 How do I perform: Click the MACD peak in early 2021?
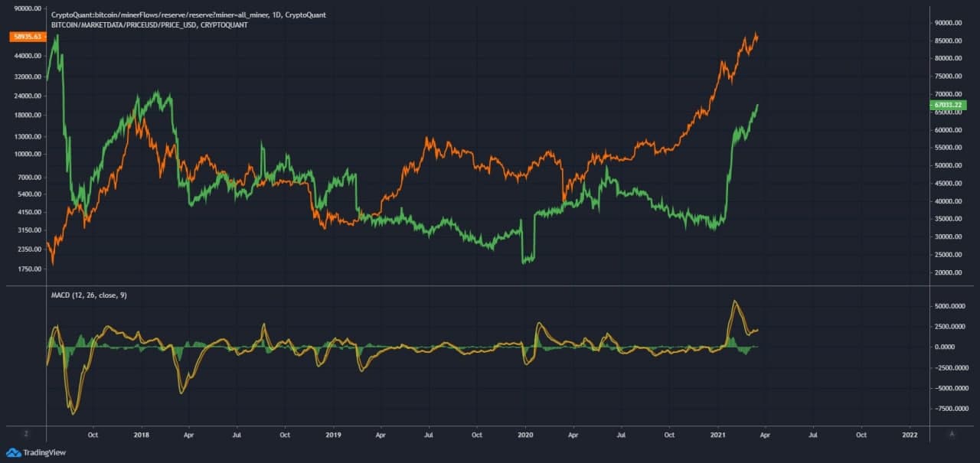(735, 302)
